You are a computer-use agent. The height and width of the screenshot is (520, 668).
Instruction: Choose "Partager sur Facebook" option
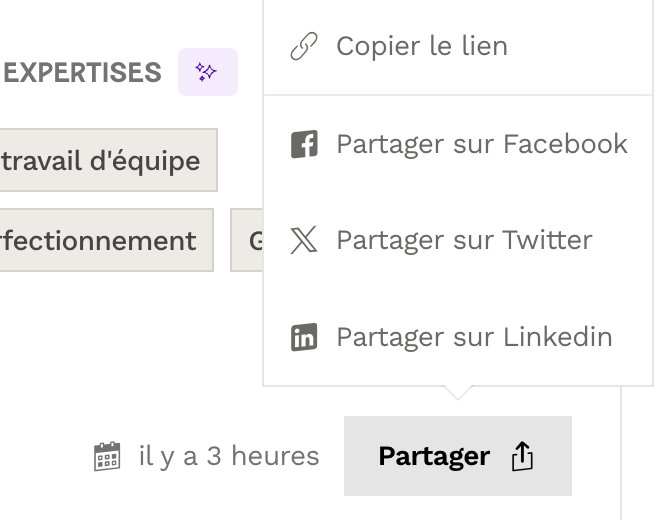pos(481,144)
